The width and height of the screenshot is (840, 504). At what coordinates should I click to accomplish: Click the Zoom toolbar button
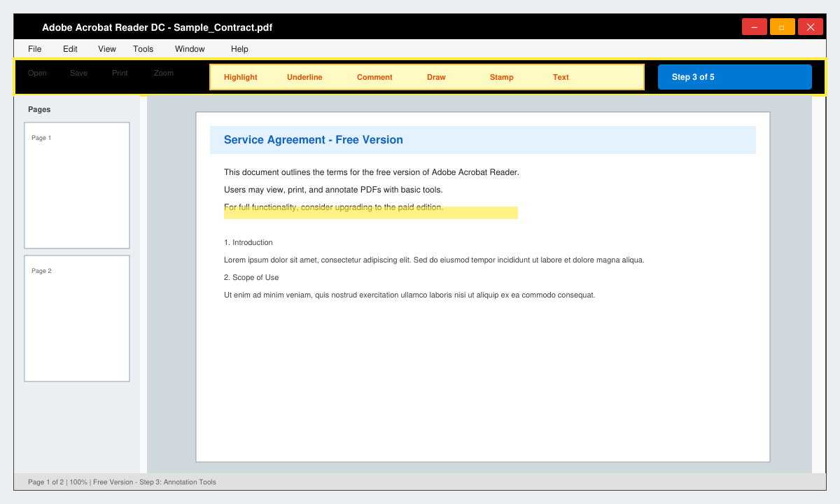164,73
